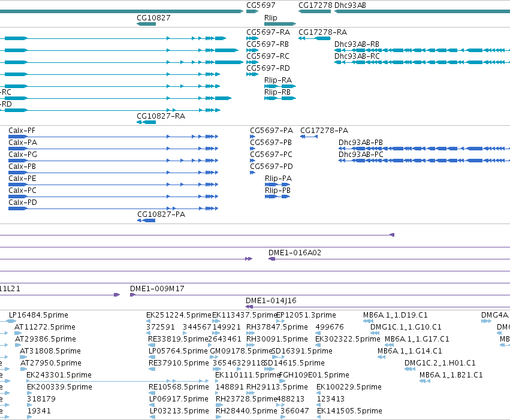Click EST EK200339.5prime
This screenshot has height=420, width=510.
[59, 387]
